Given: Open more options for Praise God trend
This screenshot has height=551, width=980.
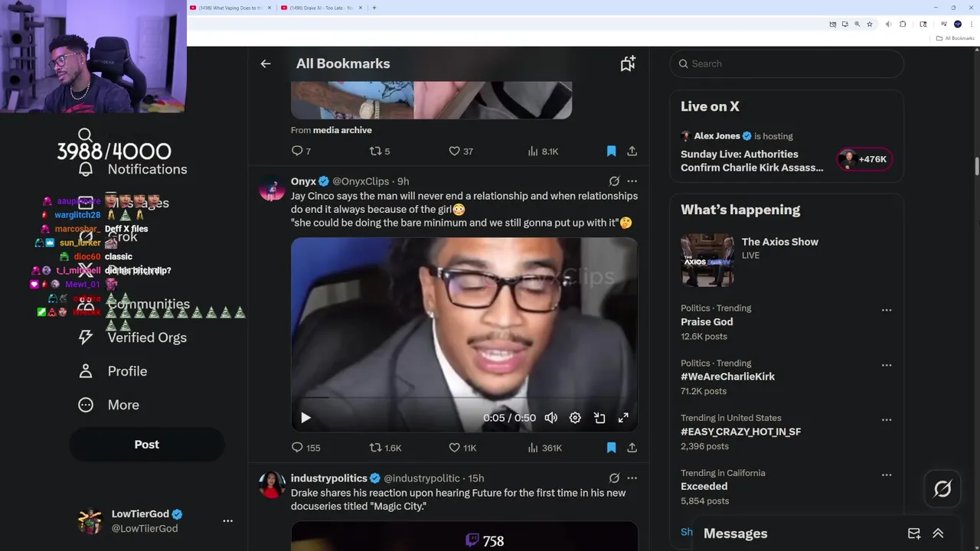Looking at the screenshot, I should click(887, 310).
